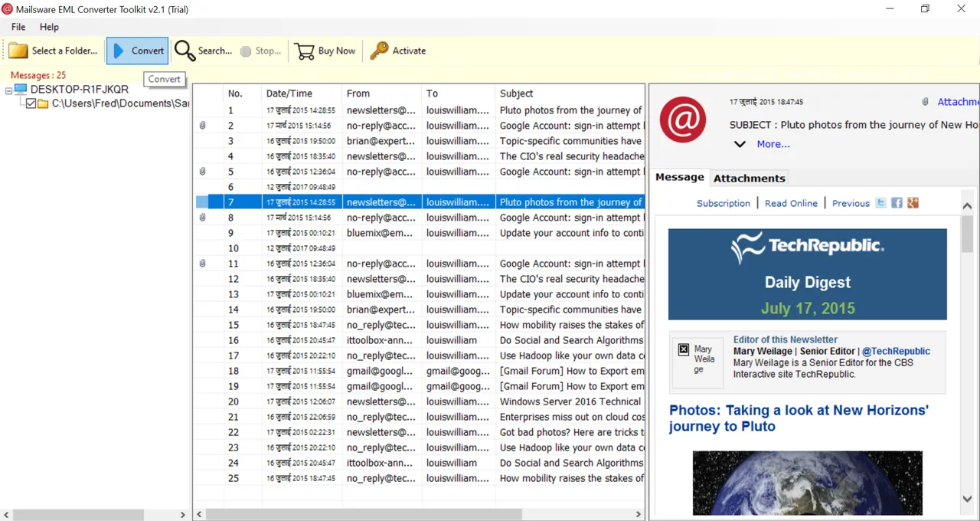
Task: Open the Editor of this Newsletter link
Action: click(x=785, y=339)
